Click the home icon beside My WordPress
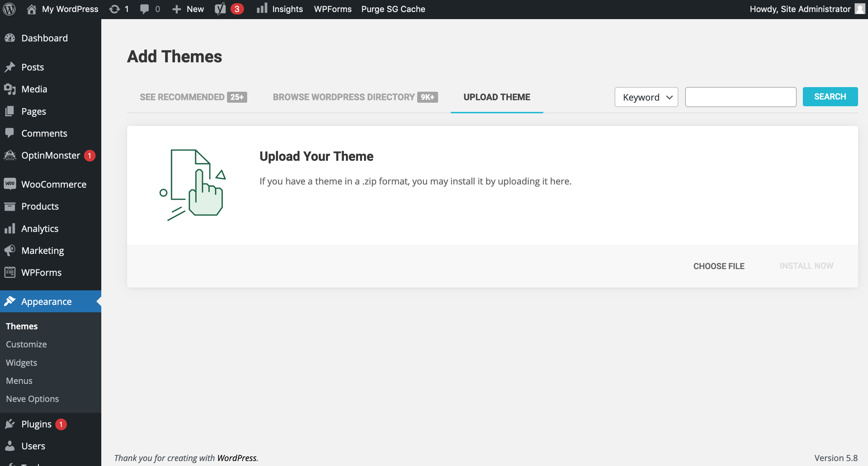 pos(32,9)
